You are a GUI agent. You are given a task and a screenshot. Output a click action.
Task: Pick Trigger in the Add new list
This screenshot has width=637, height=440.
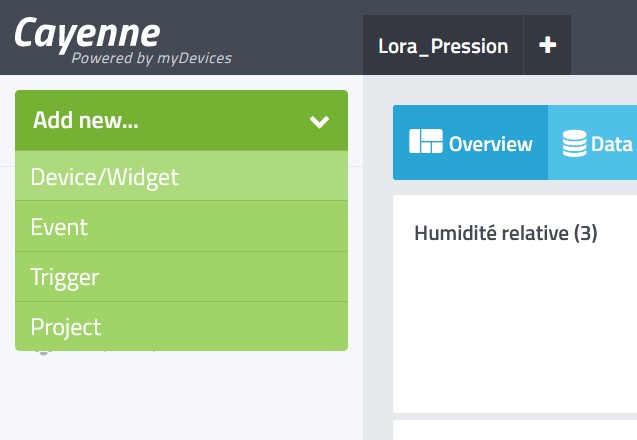181,277
